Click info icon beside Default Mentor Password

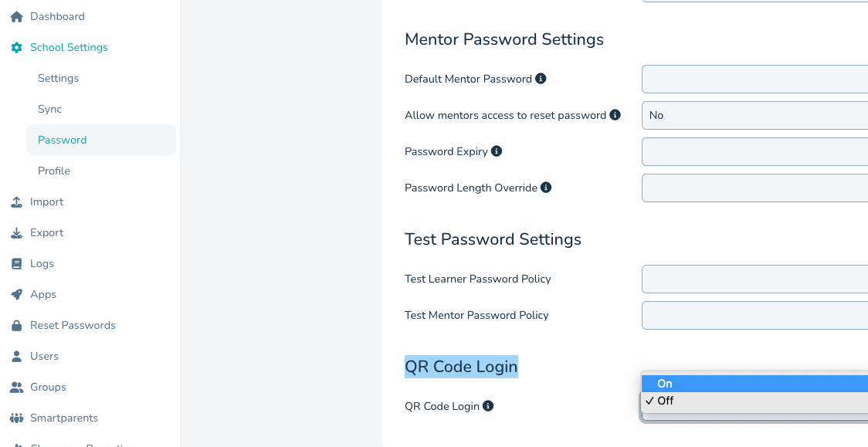tap(541, 79)
